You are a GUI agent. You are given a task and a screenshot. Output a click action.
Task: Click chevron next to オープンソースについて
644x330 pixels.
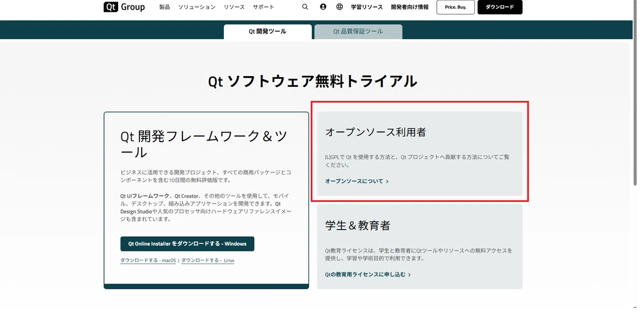(x=387, y=181)
